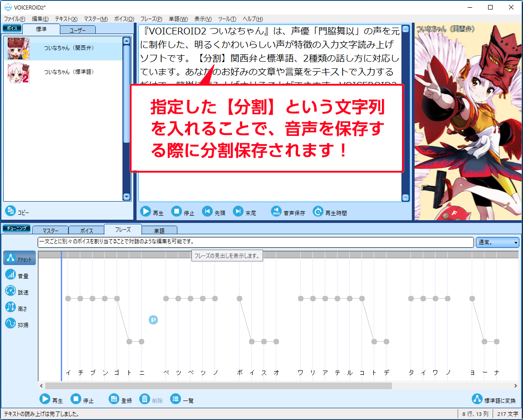Open the ヘルプ(H) menu

(x=253, y=19)
